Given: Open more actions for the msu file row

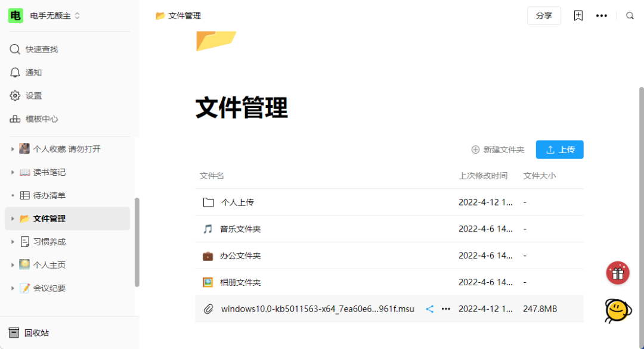Looking at the screenshot, I should 446,309.
